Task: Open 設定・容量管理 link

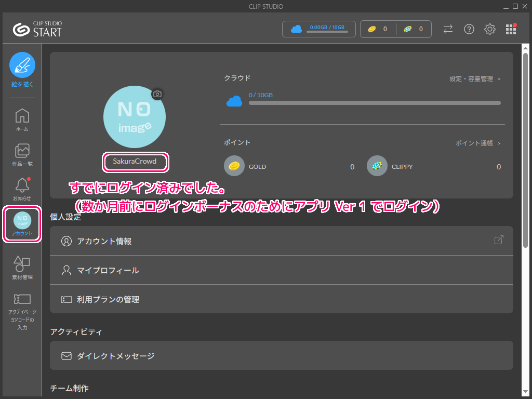Action: point(475,79)
